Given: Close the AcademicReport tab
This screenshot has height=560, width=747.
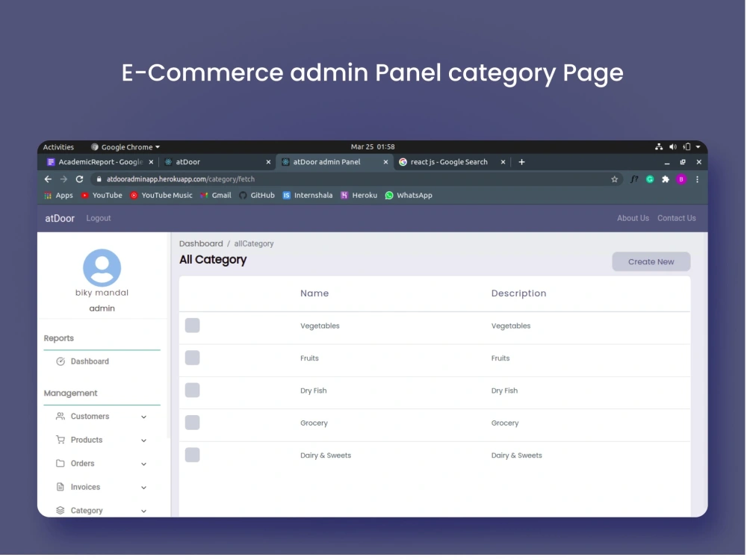Looking at the screenshot, I should [x=151, y=162].
